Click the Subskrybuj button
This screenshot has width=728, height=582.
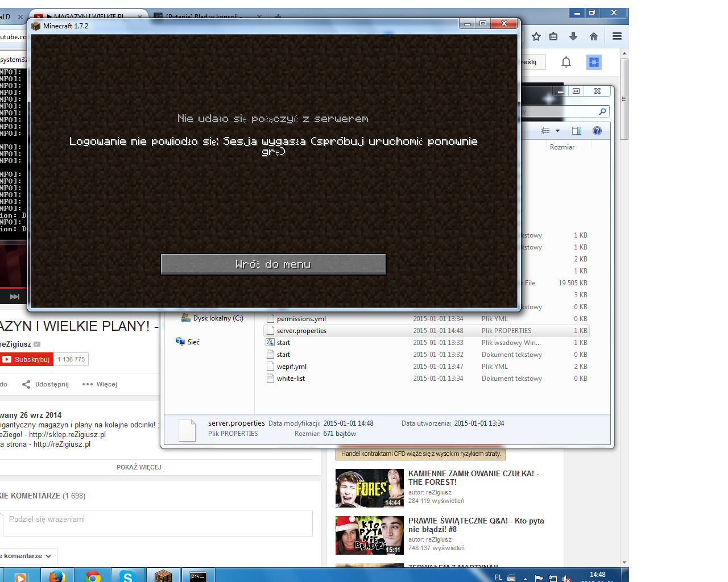coord(27,359)
